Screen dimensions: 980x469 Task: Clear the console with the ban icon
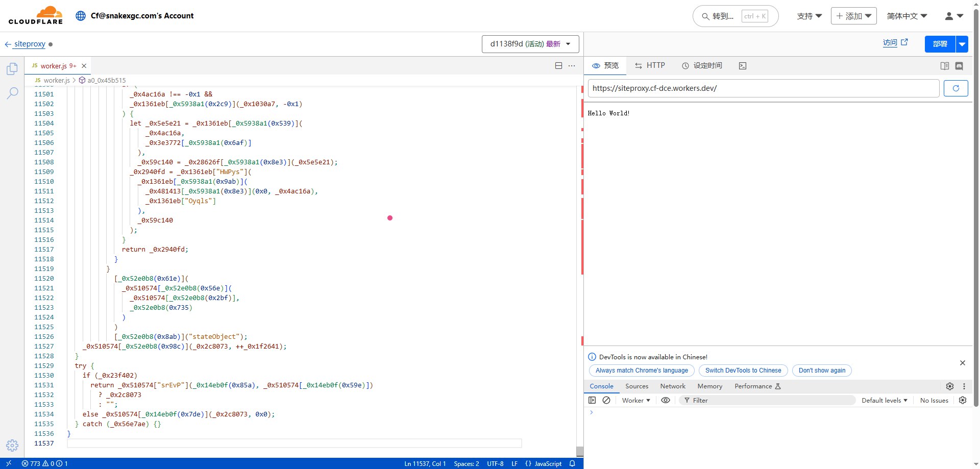click(606, 400)
